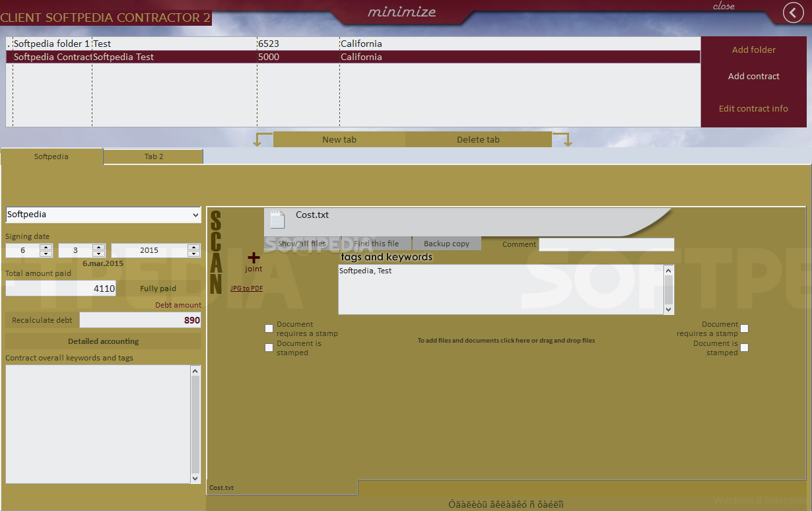The height and width of the screenshot is (511, 812).
Task: Click the signing year 2015 field
Action: click(x=149, y=251)
